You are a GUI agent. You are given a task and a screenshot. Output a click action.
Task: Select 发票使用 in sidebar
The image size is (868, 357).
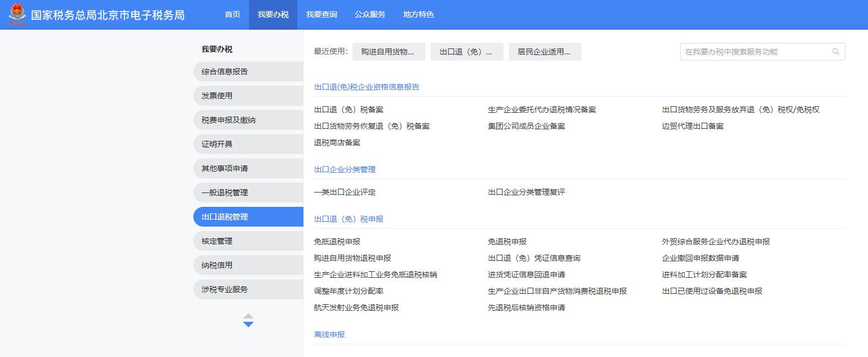click(248, 96)
